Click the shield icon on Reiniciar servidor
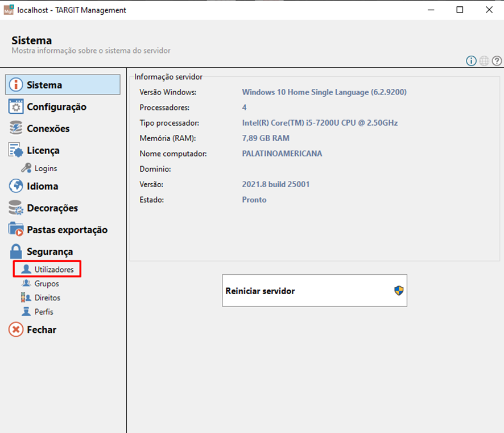Viewport: 504px width, 433px height. coord(399,291)
